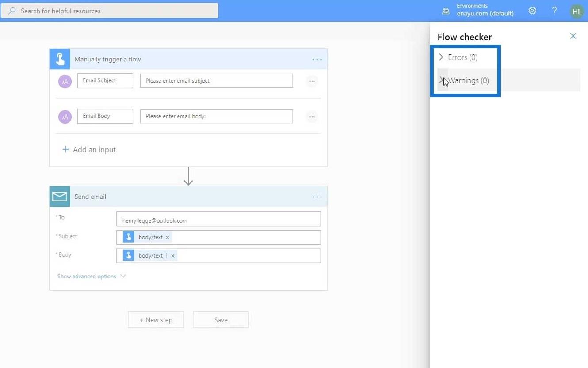Focus the Search for helpful resources box
This screenshot has width=588, height=368.
pyautogui.click(x=109, y=11)
